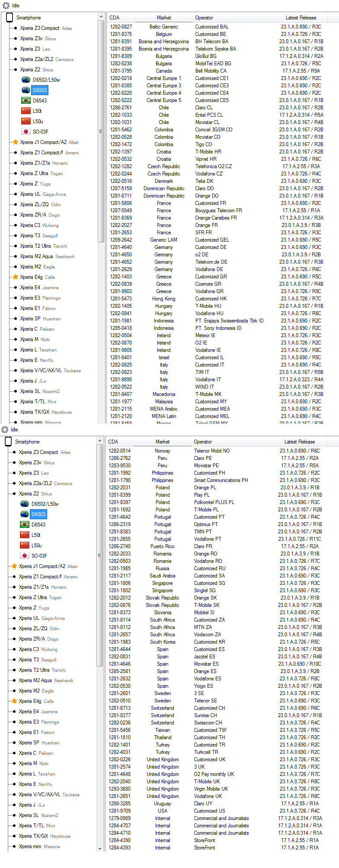The image size is (339, 868).
Task: Click China flag beside L50t, lower window
Action: [x=25, y=535]
